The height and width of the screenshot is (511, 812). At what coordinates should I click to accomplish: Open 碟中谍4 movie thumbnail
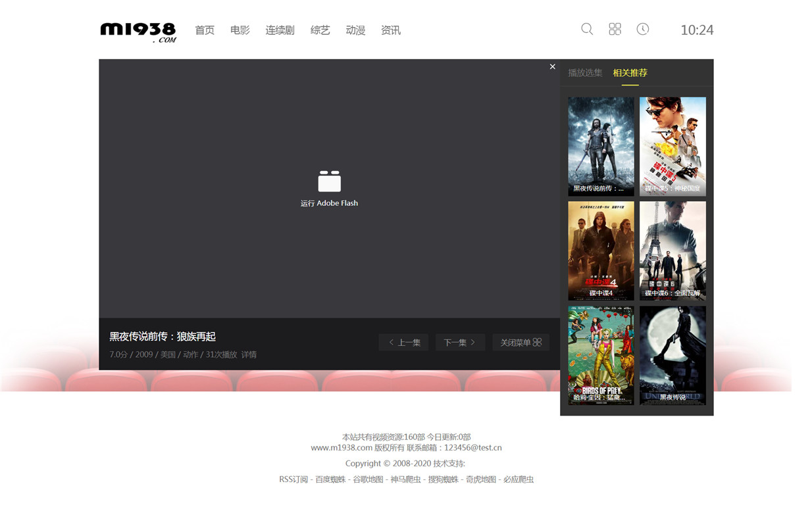point(601,251)
